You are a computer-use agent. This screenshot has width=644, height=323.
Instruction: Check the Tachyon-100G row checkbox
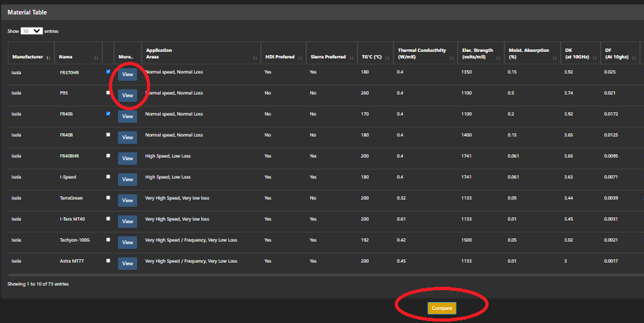coord(108,239)
